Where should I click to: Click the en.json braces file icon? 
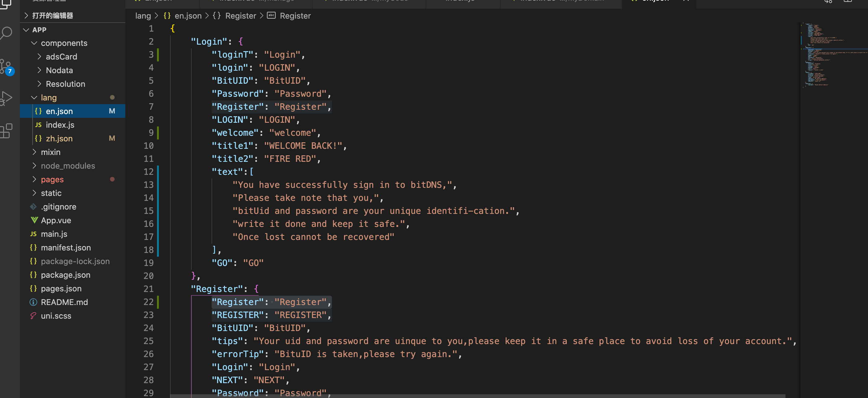38,111
